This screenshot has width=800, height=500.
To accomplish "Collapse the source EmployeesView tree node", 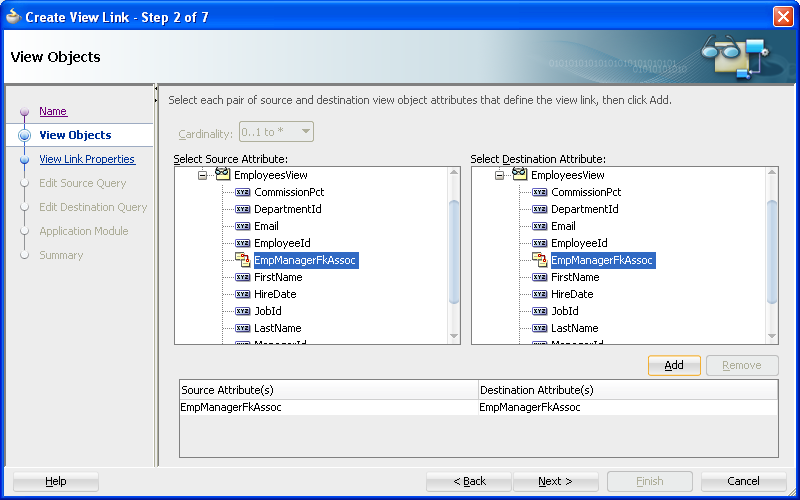I will coord(203,176).
